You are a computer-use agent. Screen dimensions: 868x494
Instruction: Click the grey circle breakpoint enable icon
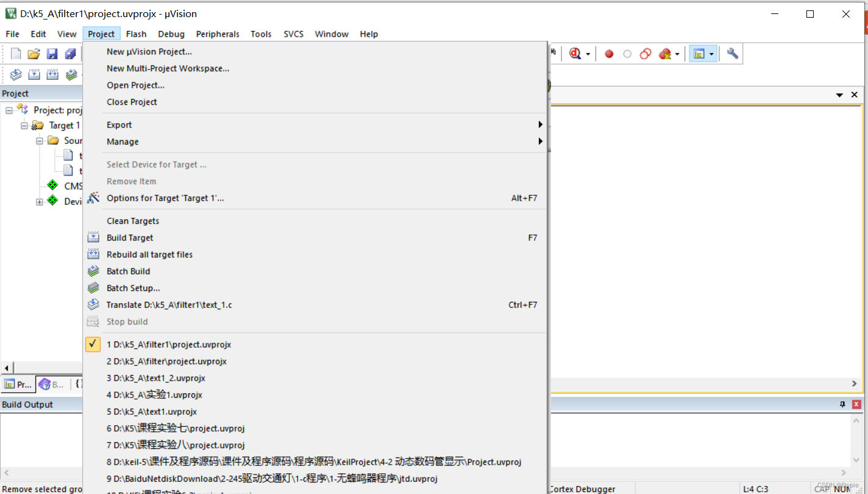627,54
